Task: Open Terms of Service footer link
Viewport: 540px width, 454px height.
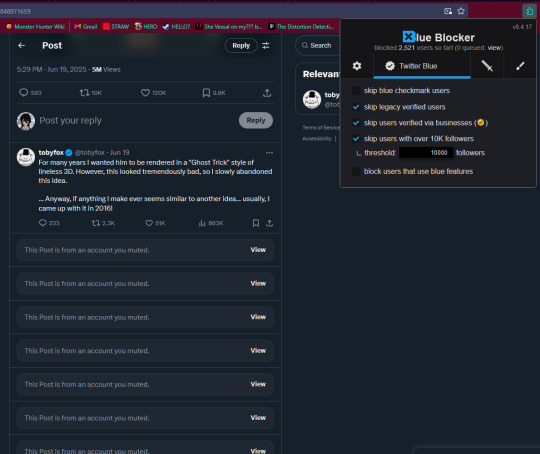Action: [321, 128]
